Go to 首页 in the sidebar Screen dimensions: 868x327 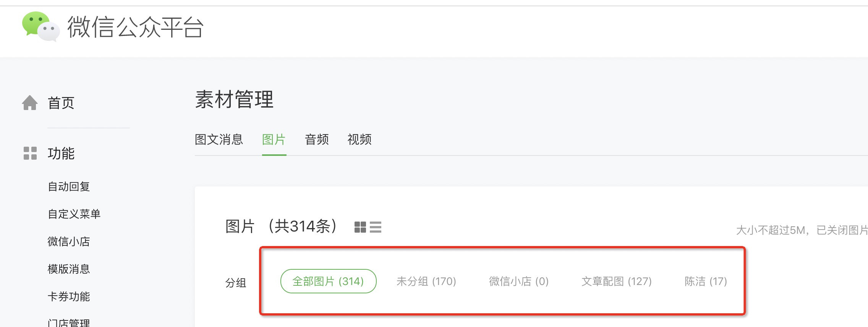point(61,103)
